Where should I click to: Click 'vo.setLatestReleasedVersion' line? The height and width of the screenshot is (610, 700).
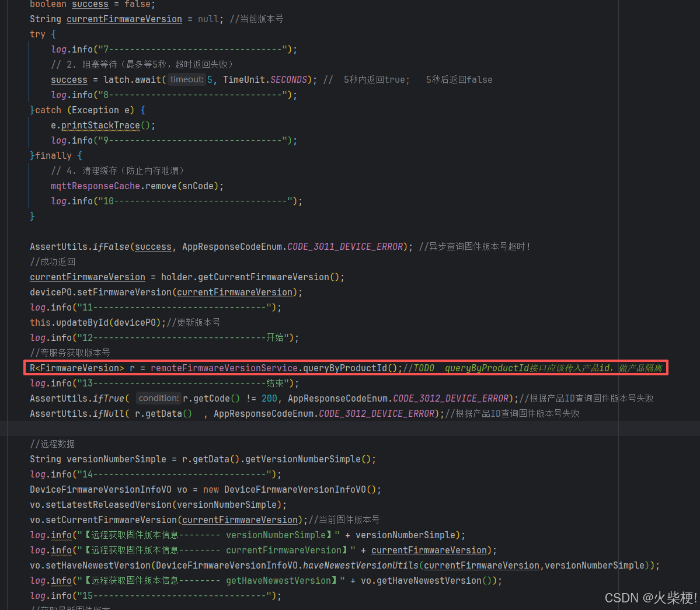[158, 505]
